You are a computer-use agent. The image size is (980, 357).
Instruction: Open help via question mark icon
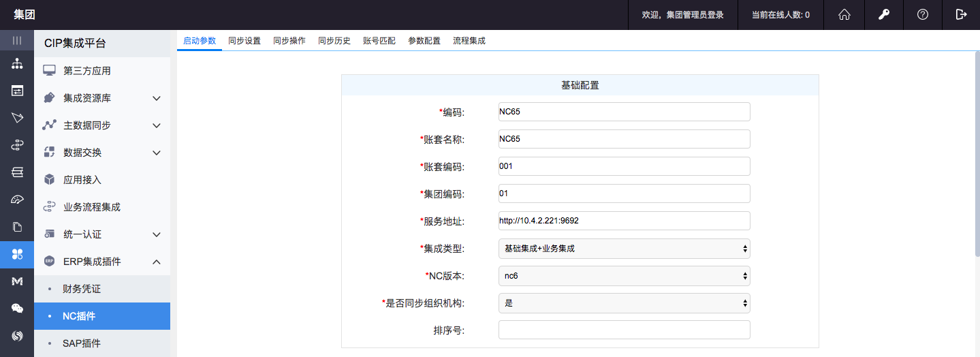(923, 14)
